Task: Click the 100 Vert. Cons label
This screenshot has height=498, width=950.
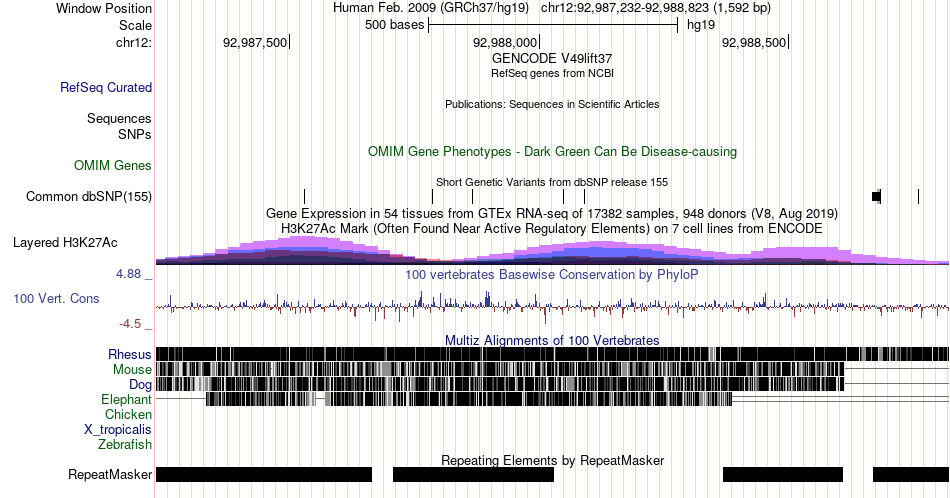Action: click(56, 298)
